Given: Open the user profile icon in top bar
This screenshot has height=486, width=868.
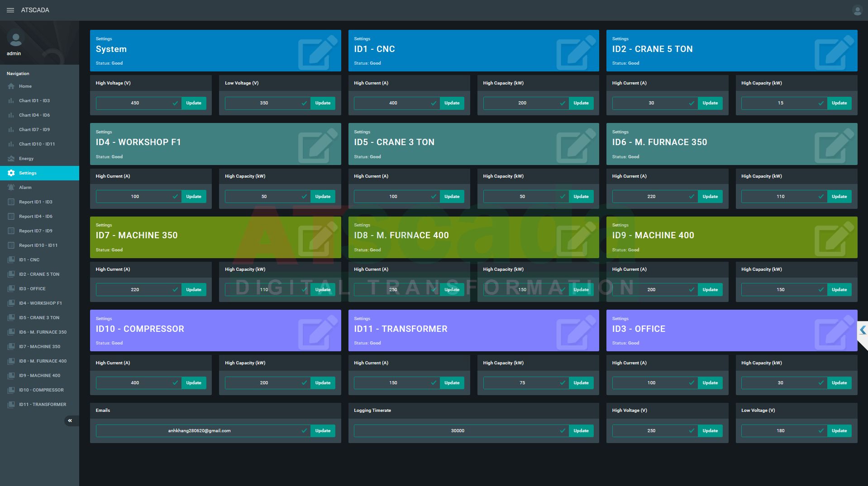Looking at the screenshot, I should [x=857, y=10].
